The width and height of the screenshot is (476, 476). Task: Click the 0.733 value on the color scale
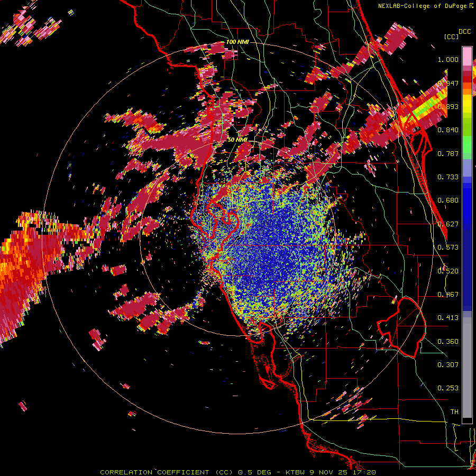448,177
